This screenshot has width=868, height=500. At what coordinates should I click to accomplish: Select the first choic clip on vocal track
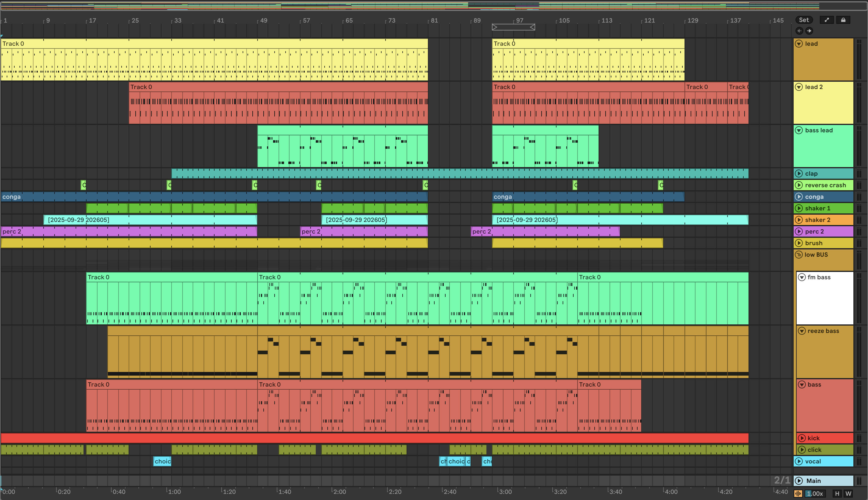pyautogui.click(x=162, y=461)
